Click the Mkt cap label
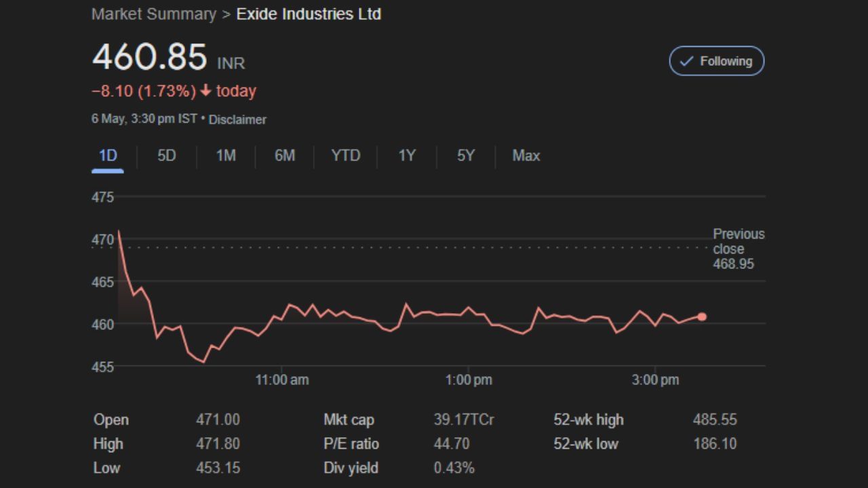Image resolution: width=868 pixels, height=488 pixels. point(349,420)
